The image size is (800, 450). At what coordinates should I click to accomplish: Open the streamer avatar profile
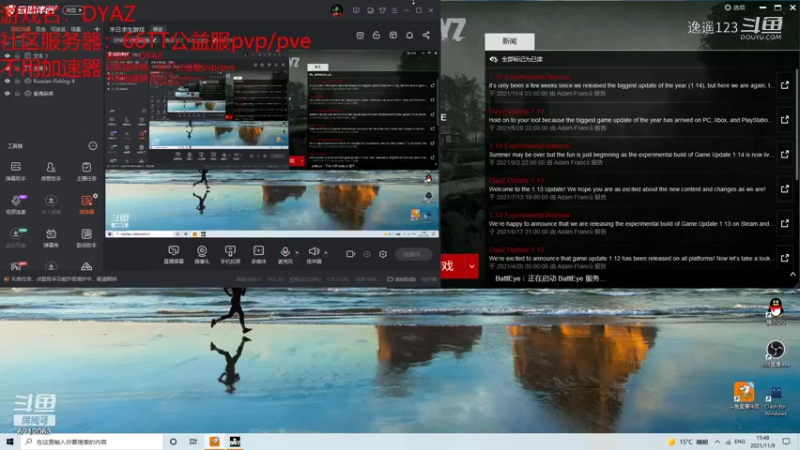[337, 10]
